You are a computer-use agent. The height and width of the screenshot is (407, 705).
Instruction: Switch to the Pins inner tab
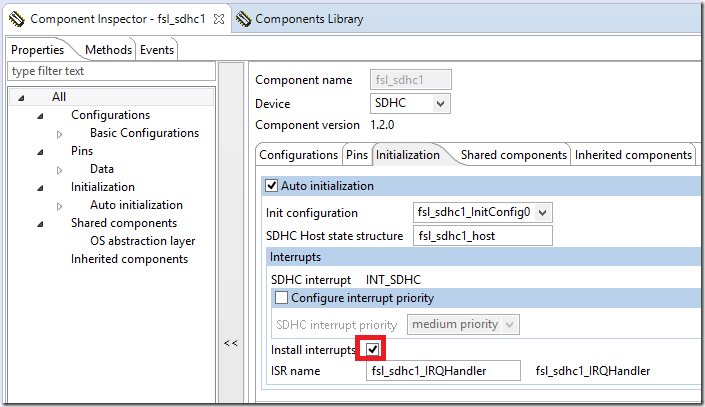point(357,155)
